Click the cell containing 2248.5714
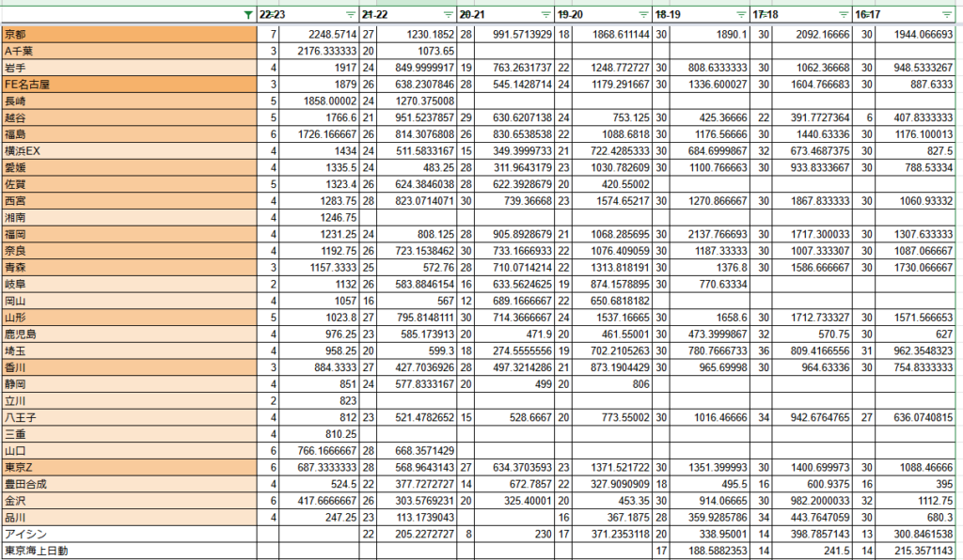 coord(320,34)
